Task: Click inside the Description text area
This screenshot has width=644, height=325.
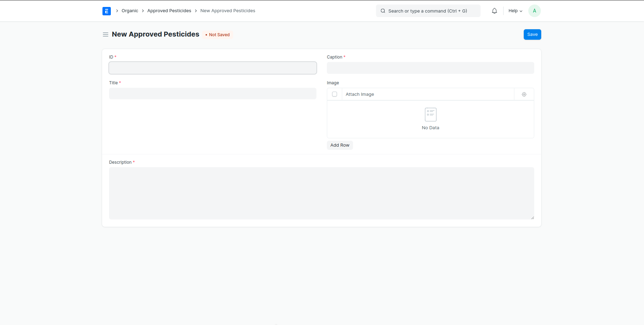Action: (321, 193)
